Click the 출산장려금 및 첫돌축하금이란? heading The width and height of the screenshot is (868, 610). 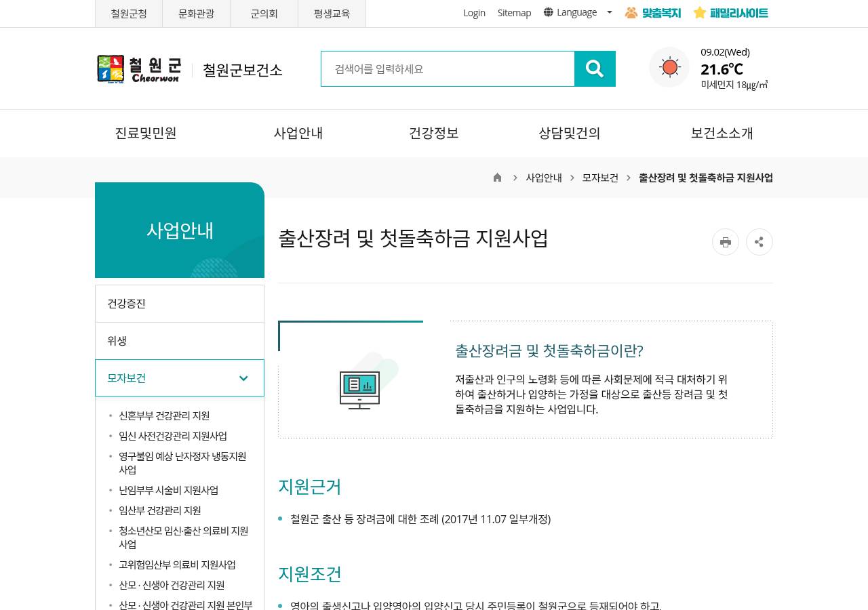point(549,351)
